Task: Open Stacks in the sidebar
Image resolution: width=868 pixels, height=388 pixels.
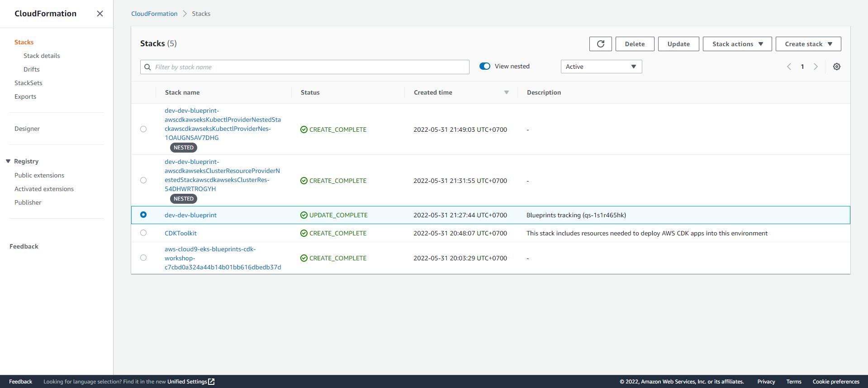Action: click(x=24, y=42)
